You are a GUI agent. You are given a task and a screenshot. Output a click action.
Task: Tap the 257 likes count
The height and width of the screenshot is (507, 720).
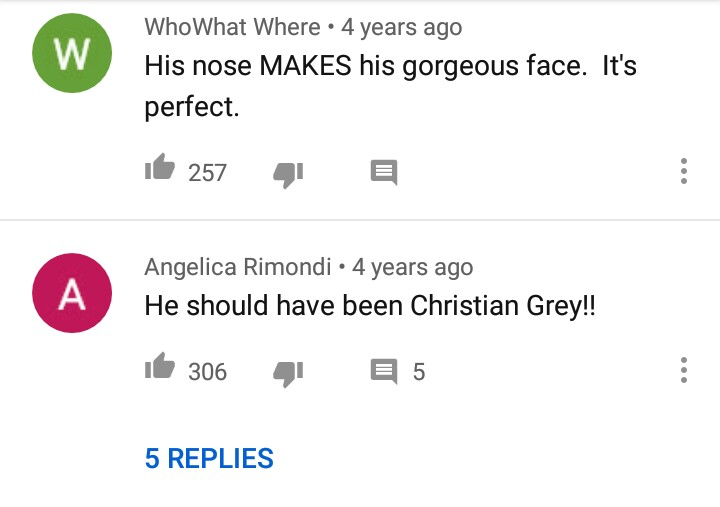point(208,172)
